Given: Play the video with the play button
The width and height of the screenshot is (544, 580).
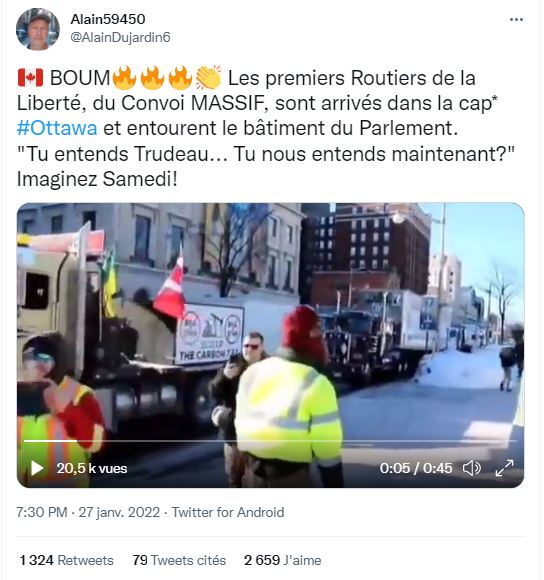Looking at the screenshot, I should click(x=37, y=468).
